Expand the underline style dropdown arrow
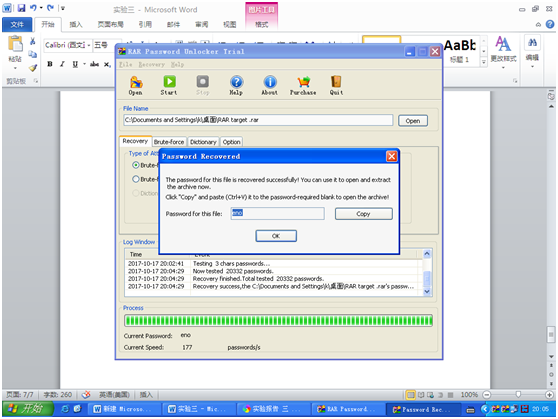 [x=84, y=64]
